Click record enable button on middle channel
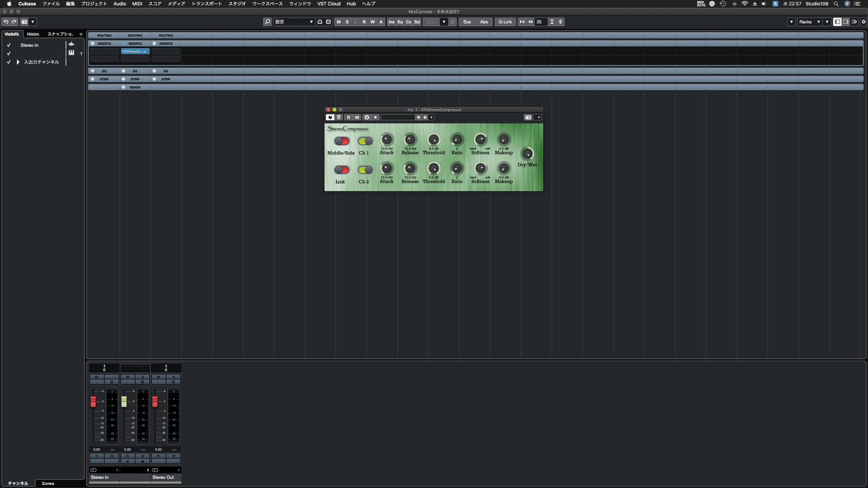This screenshot has height=488, width=868. point(143,461)
